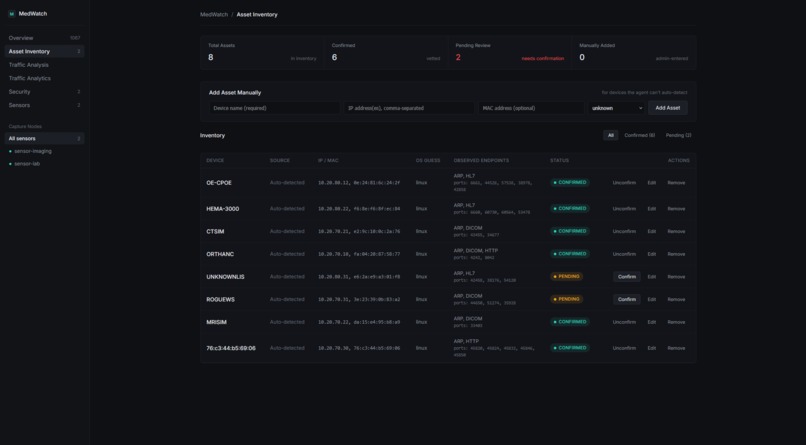
Task: Go to Traffic Analysis
Action: click(44, 65)
